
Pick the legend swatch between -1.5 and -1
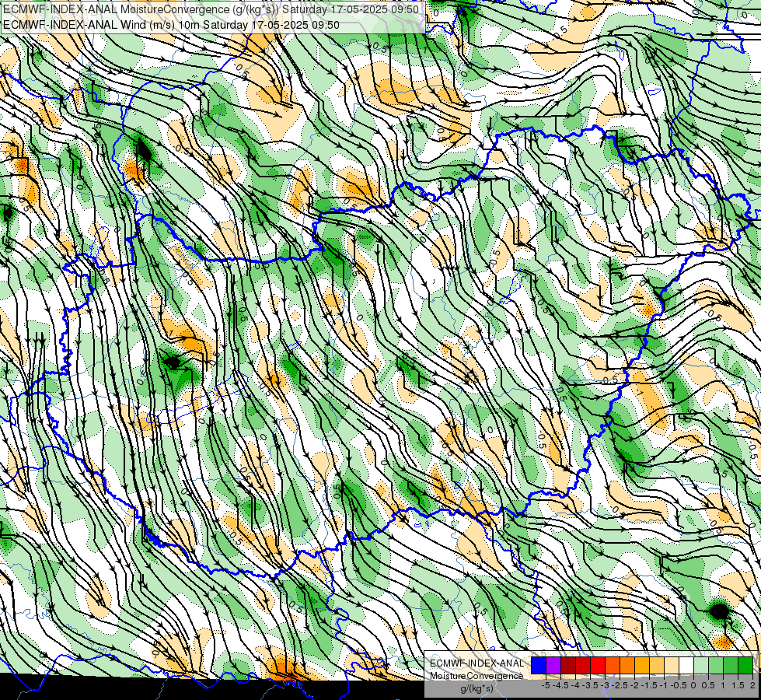657,666
